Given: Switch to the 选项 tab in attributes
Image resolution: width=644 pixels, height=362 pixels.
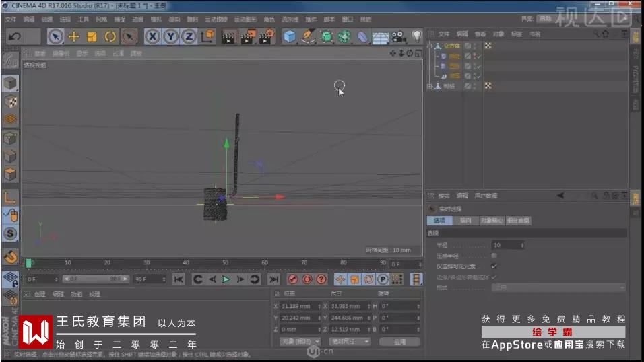Looking at the screenshot, I should tap(439, 221).
